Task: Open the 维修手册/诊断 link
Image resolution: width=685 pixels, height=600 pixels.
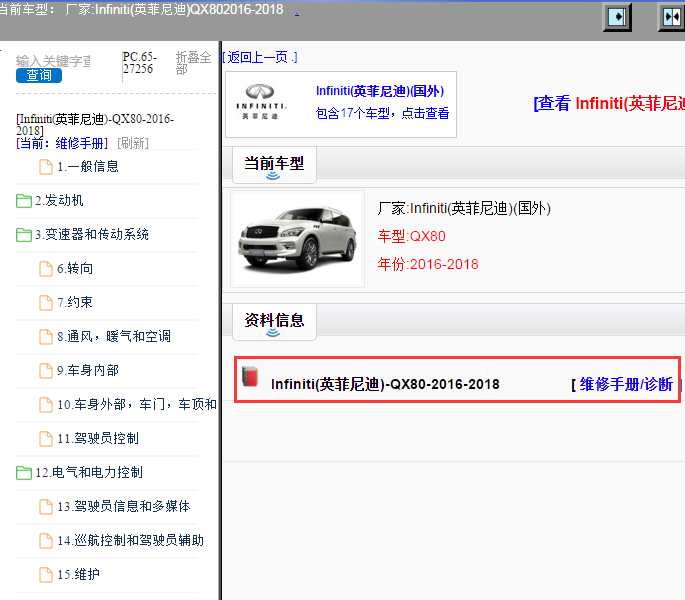Action: (x=626, y=385)
